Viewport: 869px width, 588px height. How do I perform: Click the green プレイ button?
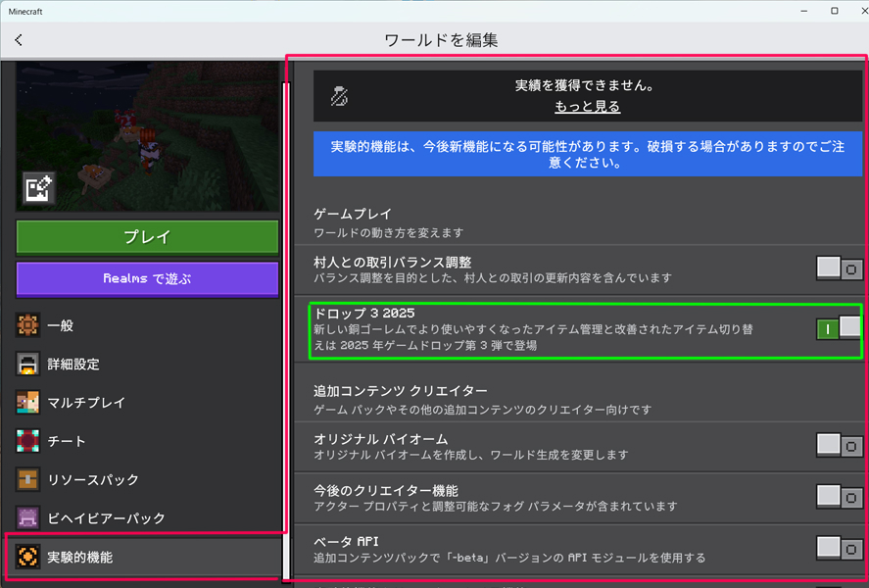(147, 237)
